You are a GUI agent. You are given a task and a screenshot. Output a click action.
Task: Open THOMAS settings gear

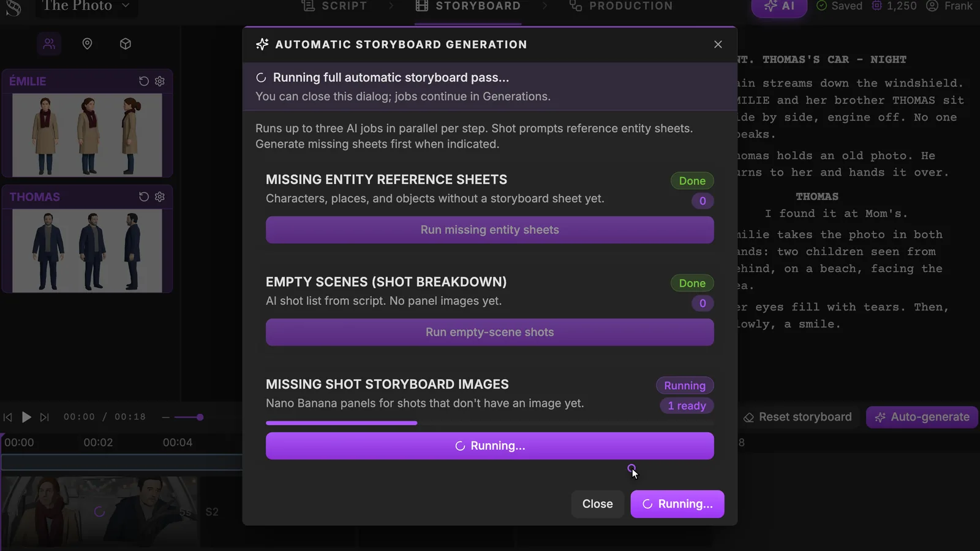point(160,197)
